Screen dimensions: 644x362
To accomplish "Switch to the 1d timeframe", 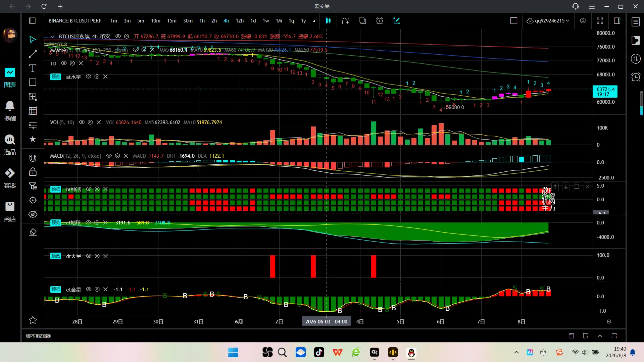I will pyautogui.click(x=253, y=21).
